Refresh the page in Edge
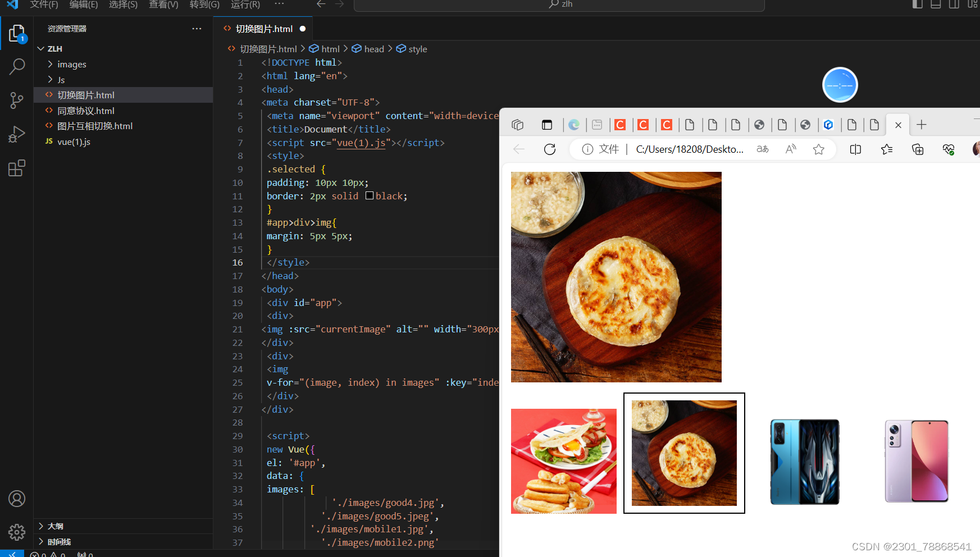 coord(549,149)
